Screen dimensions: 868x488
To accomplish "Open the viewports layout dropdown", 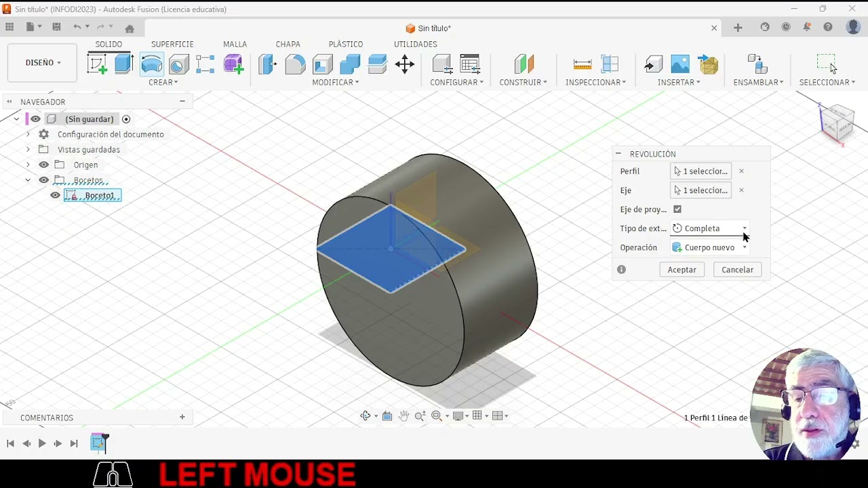I will click(500, 416).
